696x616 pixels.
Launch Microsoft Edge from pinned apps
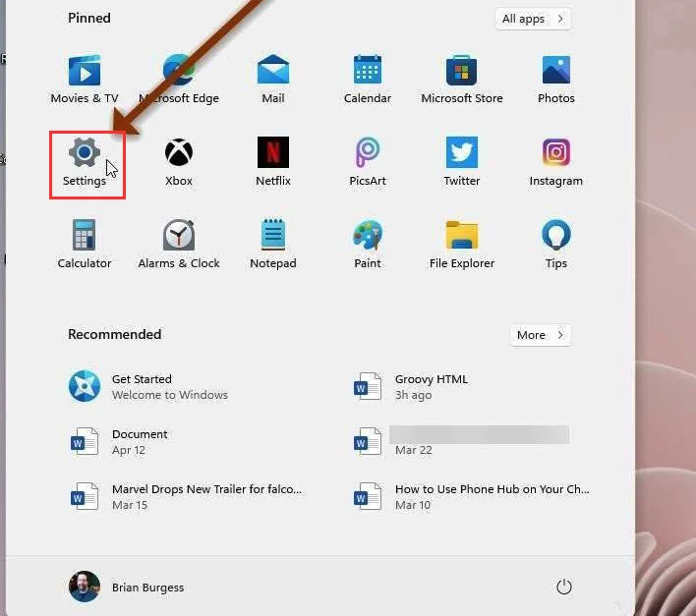coord(179,80)
